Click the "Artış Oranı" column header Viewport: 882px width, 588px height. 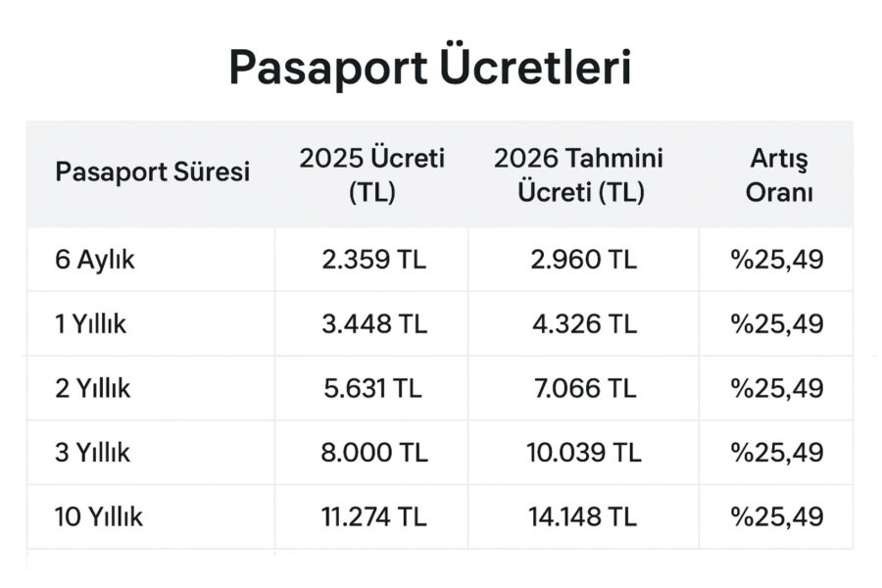[779, 173]
